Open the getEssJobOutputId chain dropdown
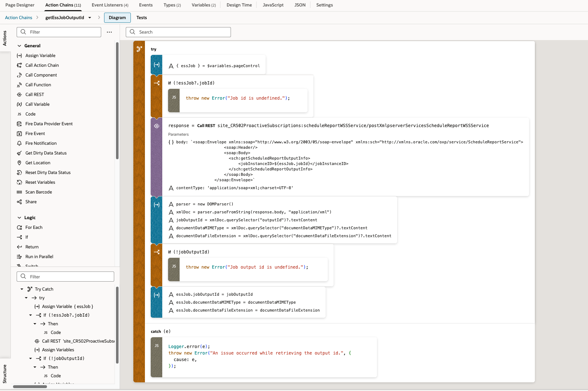This screenshot has height=391, width=588. coord(90,18)
